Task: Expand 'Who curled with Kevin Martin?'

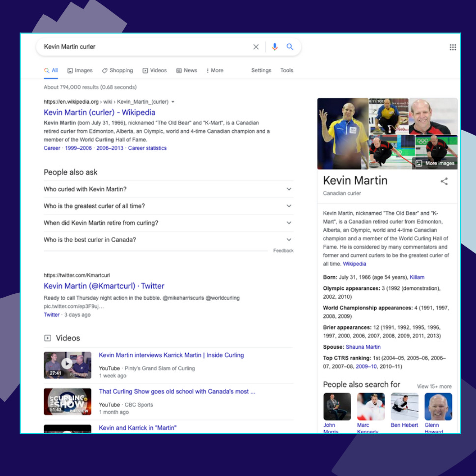Action: (x=168, y=189)
